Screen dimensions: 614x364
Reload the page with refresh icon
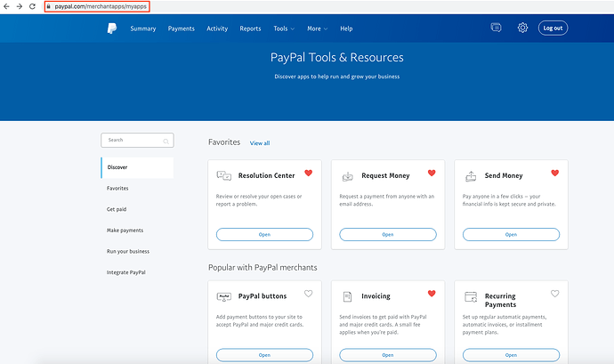tap(33, 6)
